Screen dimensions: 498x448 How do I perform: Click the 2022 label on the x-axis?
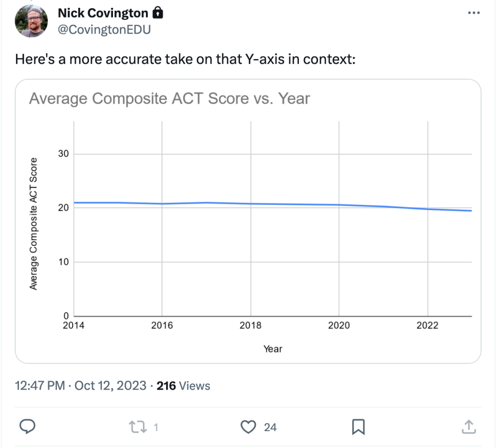427,326
